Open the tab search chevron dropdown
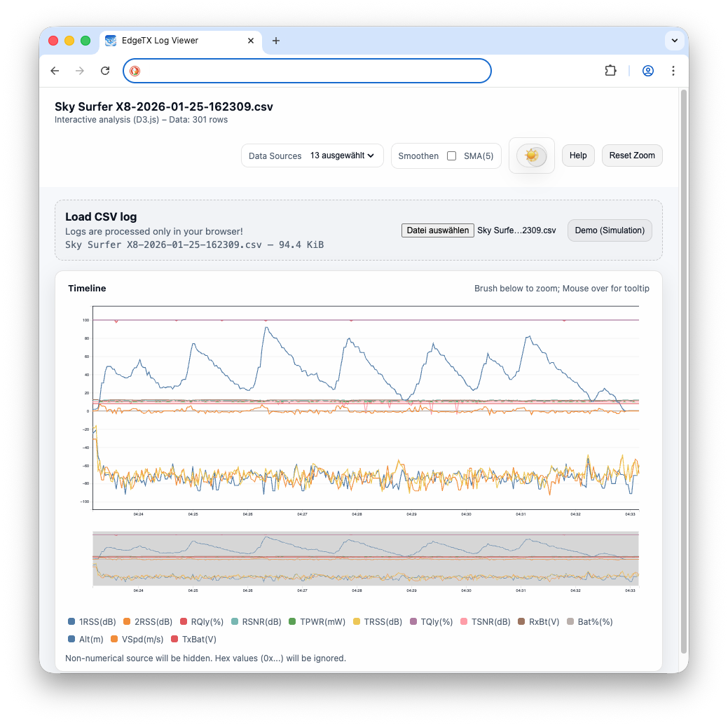Viewport: 728px width, 725px height. tap(674, 41)
